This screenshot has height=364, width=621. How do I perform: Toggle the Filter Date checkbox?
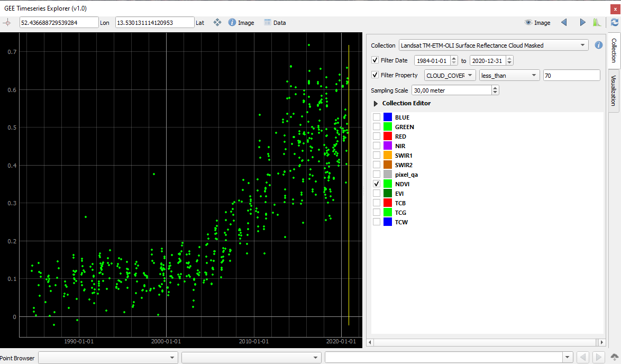pyautogui.click(x=375, y=60)
